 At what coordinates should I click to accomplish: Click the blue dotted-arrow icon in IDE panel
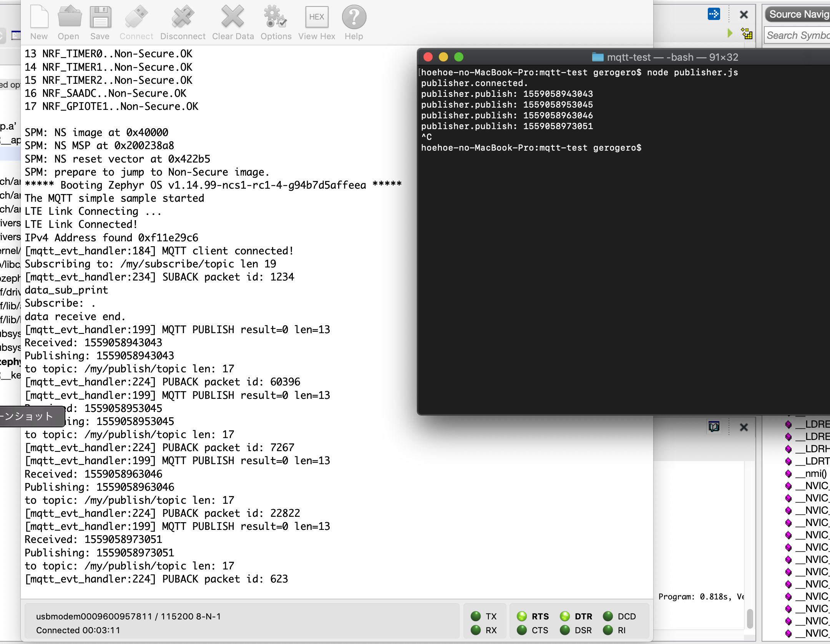pos(714,14)
